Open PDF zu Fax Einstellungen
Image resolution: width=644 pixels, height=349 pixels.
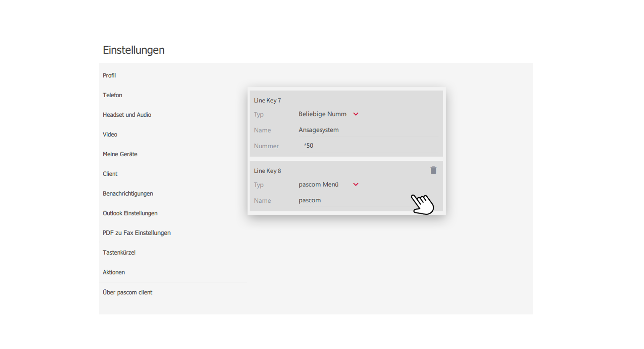[137, 233]
